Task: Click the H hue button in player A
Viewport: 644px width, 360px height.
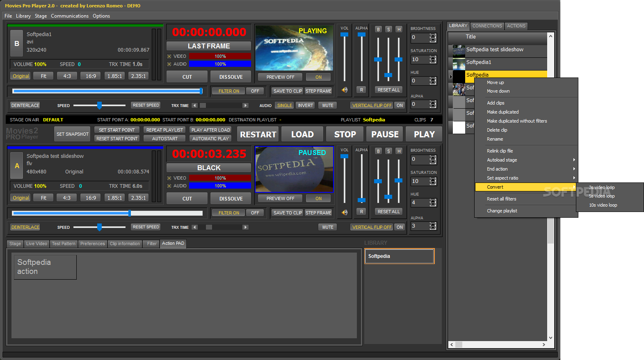Action: 399,151
